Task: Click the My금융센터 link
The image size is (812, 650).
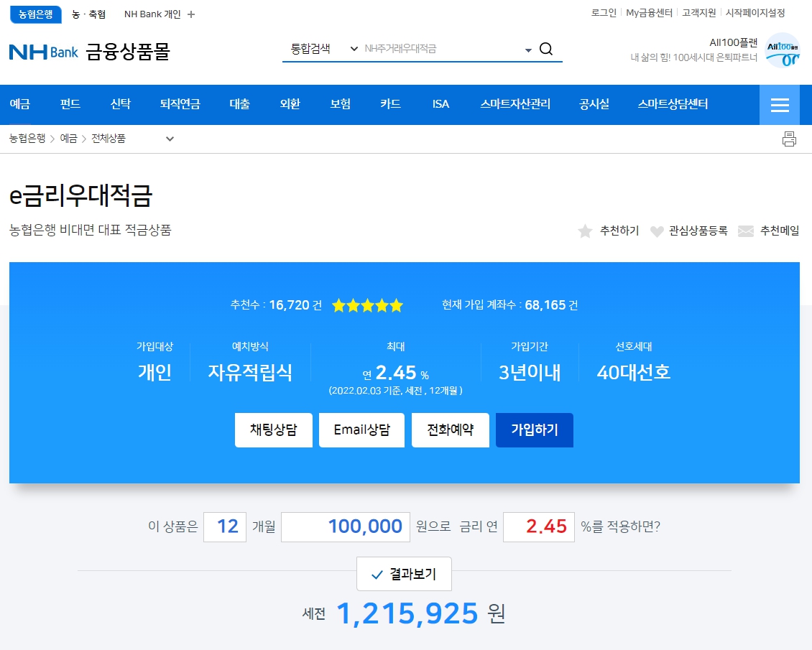Action: [x=649, y=13]
